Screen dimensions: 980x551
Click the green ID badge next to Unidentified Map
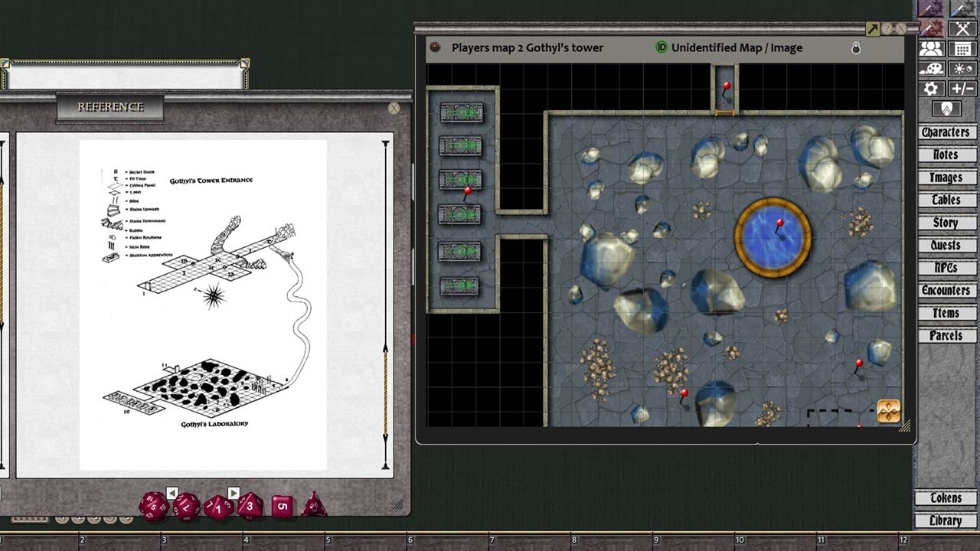pyautogui.click(x=661, y=47)
